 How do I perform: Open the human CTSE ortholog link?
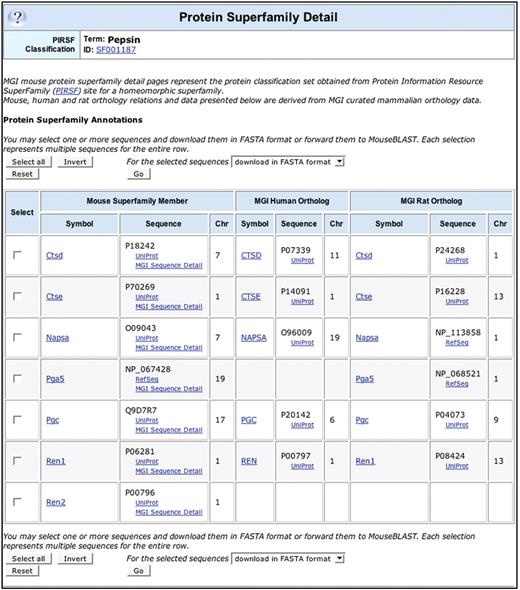coord(251,297)
